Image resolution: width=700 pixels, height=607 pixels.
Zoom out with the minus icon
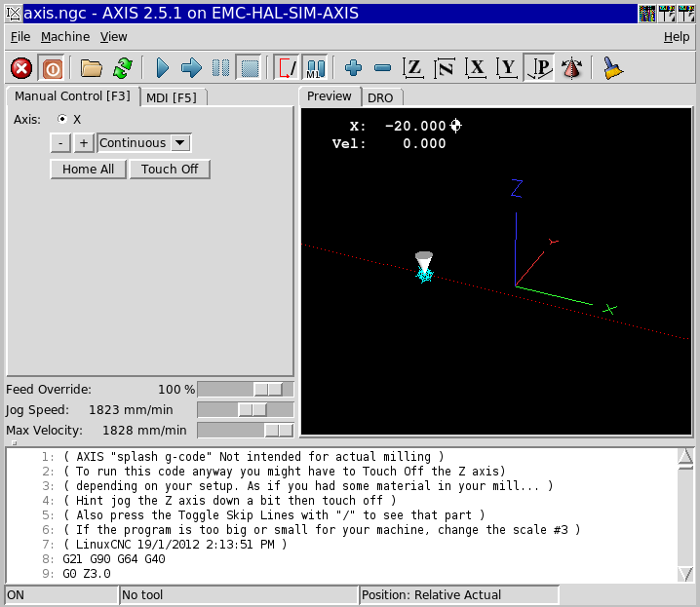click(x=382, y=68)
